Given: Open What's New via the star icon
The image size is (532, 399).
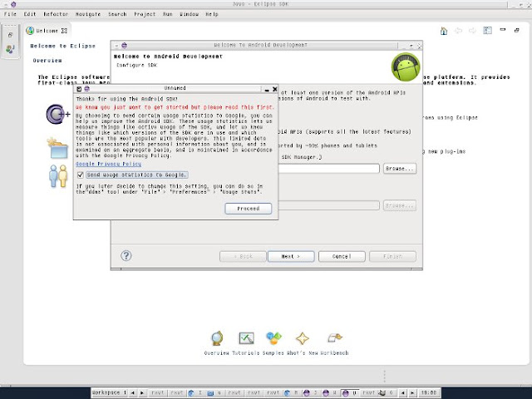Looking at the screenshot, I should pyautogui.click(x=302, y=338).
